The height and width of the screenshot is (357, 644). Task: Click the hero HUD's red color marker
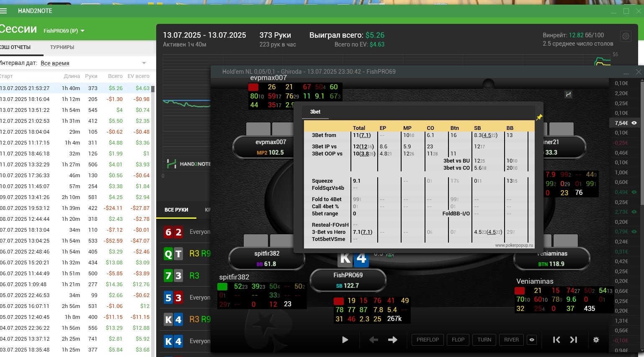pyautogui.click(x=339, y=301)
